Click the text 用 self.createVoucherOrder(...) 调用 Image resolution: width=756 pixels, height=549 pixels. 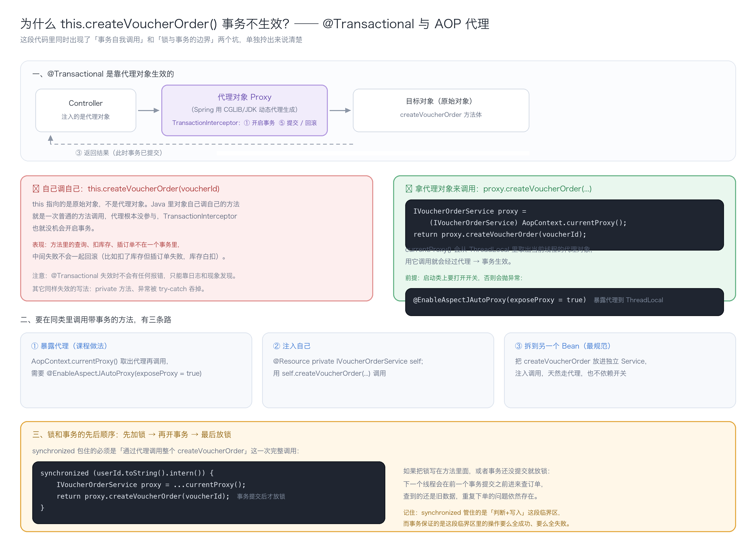coord(329,373)
